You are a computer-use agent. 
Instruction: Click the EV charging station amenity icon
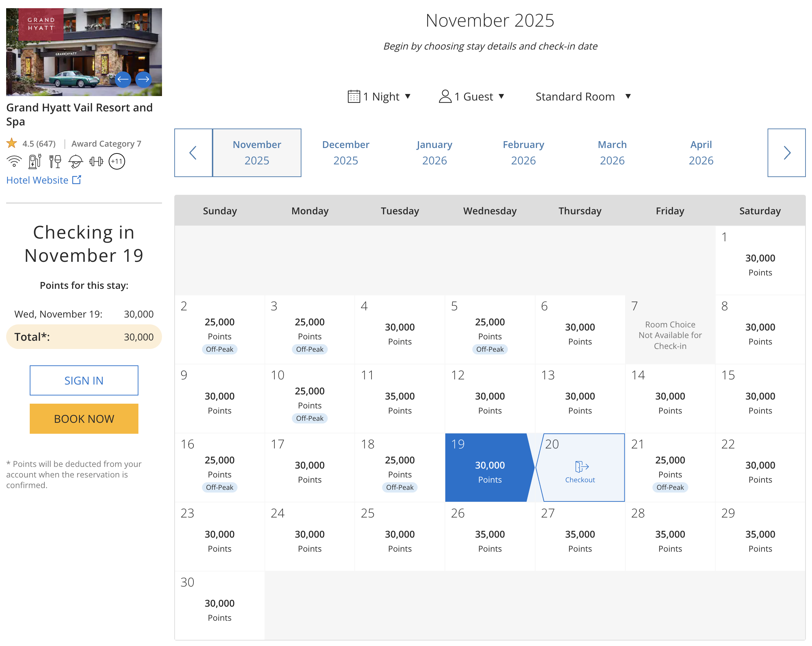35,162
